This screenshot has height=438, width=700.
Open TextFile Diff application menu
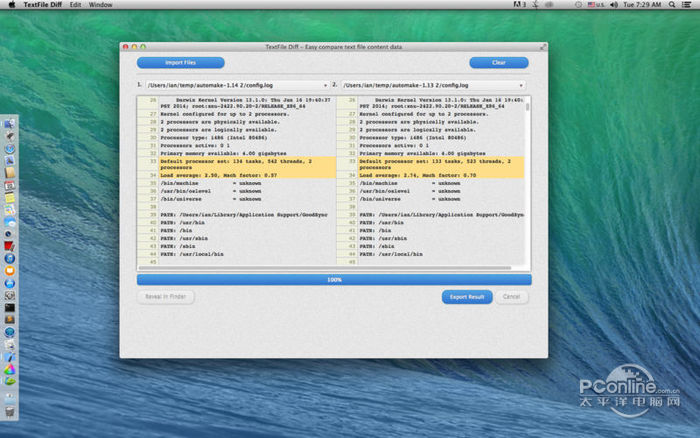click(x=42, y=4)
